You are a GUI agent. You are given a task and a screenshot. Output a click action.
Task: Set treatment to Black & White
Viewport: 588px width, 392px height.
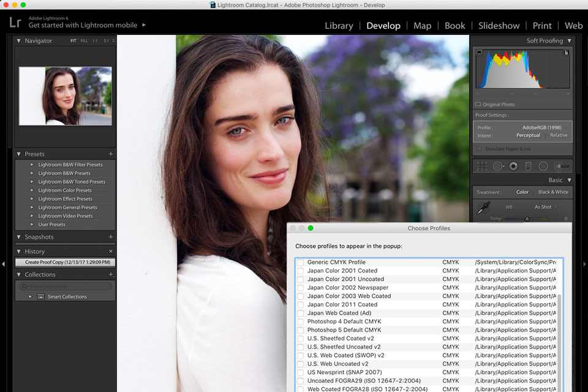coord(553,192)
